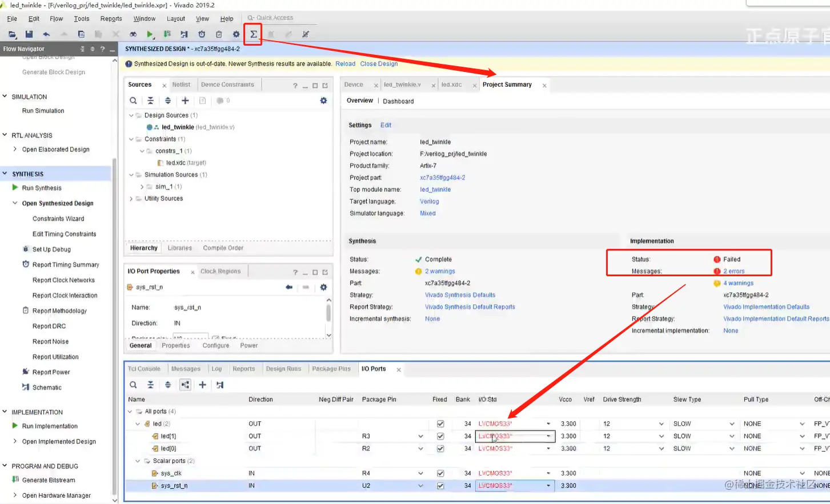Open Drive Strength dropdown for led[1]
Viewport: 830px width, 504px height.
point(661,436)
